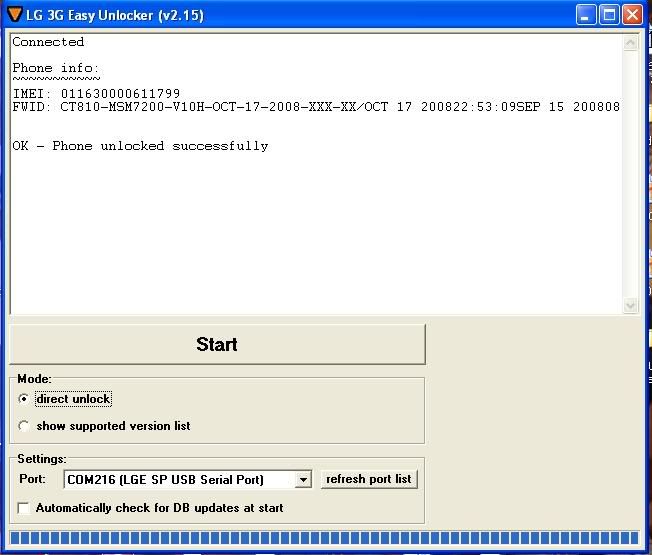
Task: Click the 'Connected' log line
Action: (48, 42)
